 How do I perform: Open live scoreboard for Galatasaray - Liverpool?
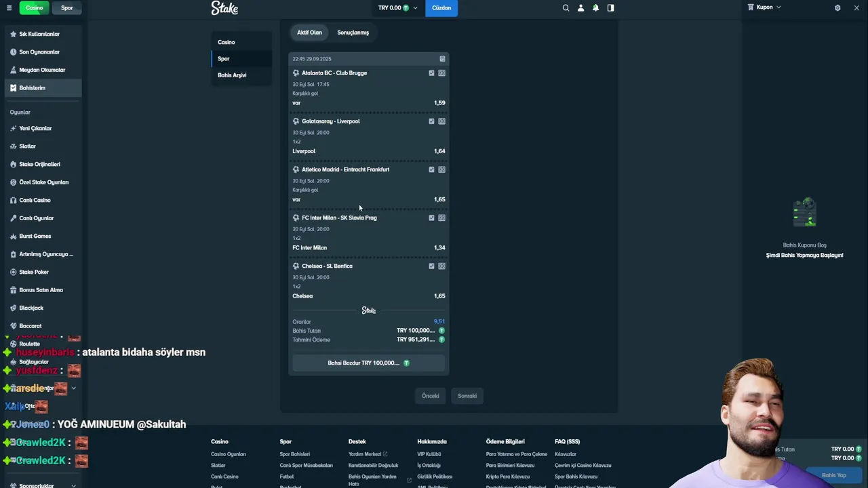(x=441, y=121)
